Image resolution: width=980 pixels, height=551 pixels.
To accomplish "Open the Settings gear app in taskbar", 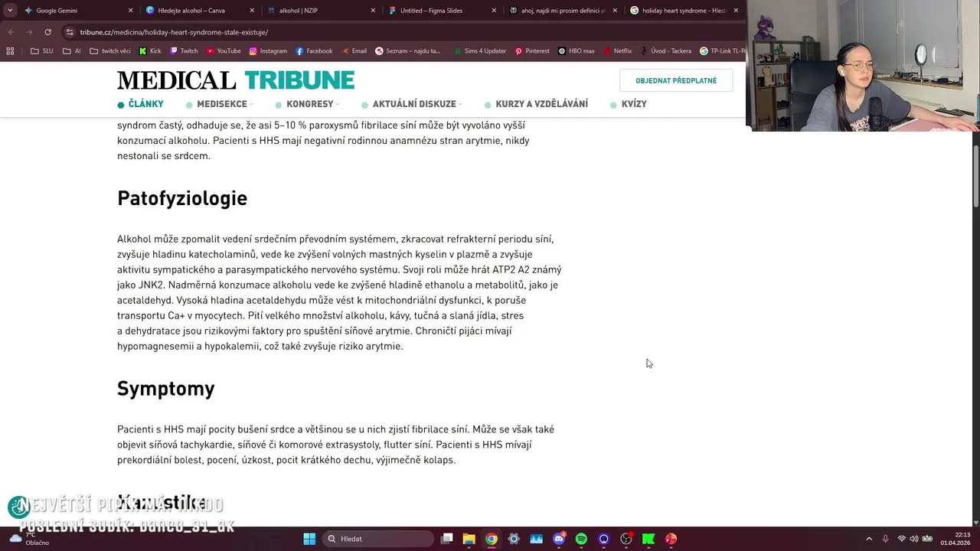I will tap(514, 539).
